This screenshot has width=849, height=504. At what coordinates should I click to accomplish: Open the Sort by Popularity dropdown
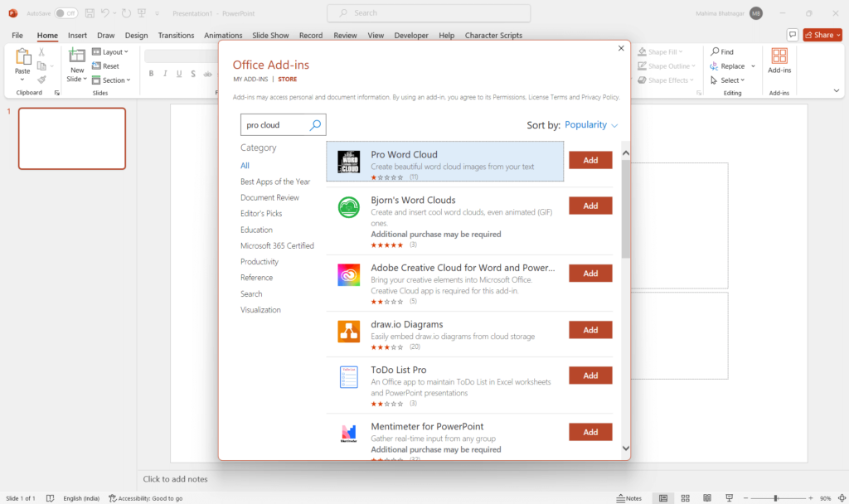click(589, 124)
